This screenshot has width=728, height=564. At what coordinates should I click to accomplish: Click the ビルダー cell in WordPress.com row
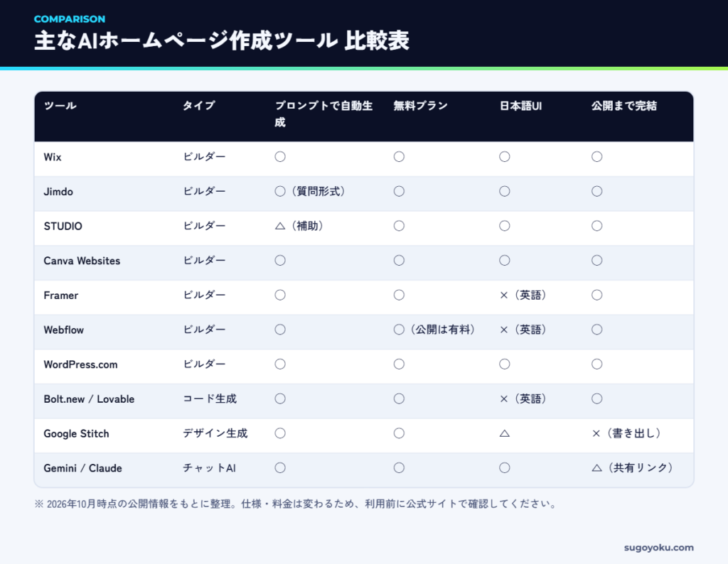pyautogui.click(x=204, y=364)
